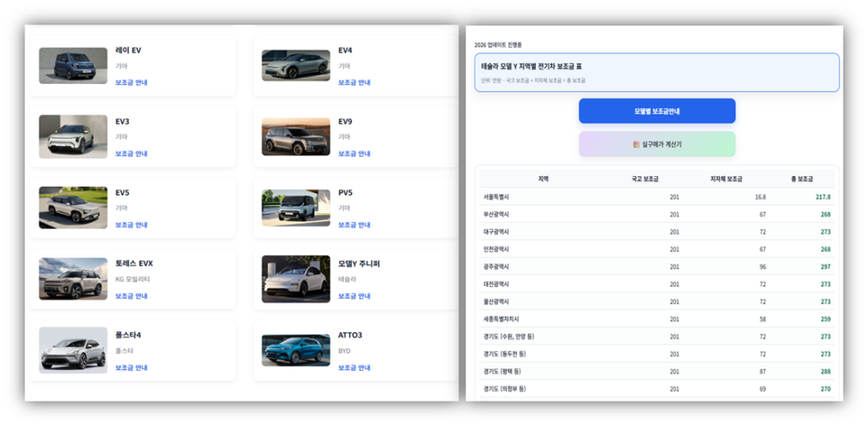This screenshot has height=426, width=868.
Task: Click the 총 보조금 column header
Action: point(801,179)
